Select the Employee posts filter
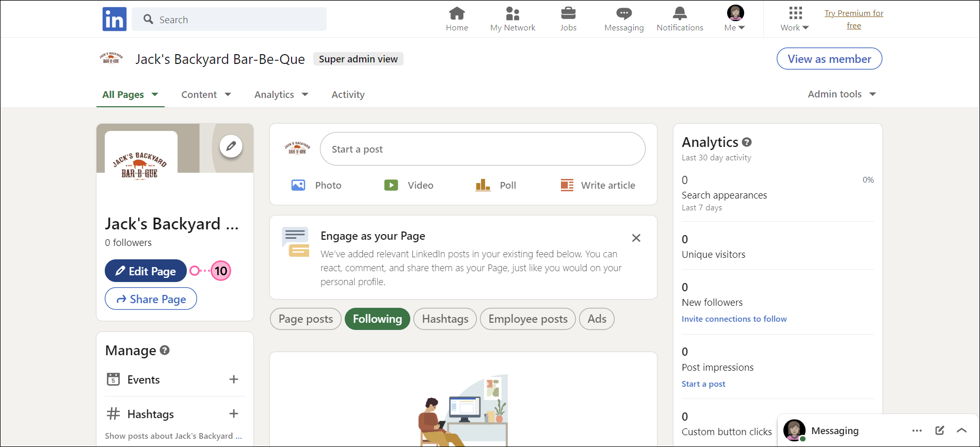The height and width of the screenshot is (447, 980). coord(528,319)
